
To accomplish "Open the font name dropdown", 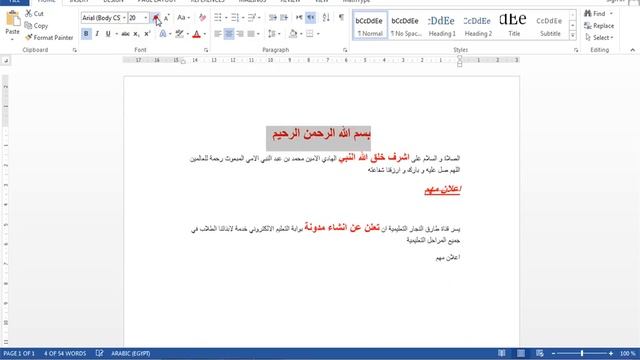I will 124,18.
